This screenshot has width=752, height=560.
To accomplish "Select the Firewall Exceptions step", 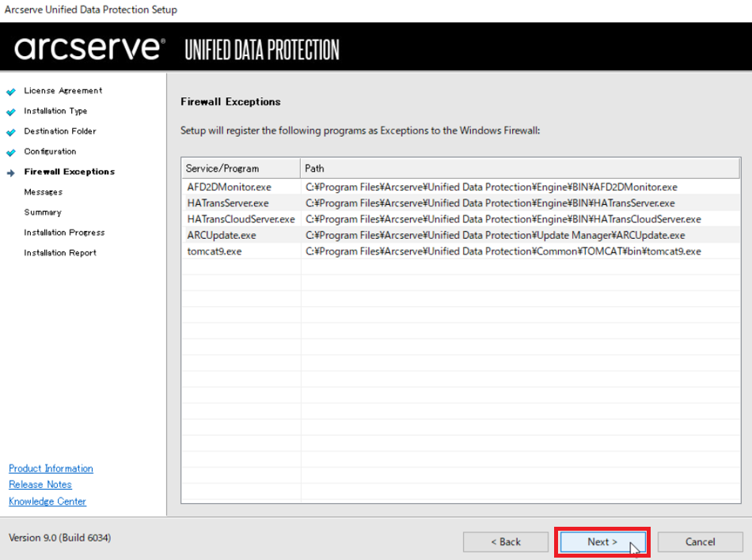I will (70, 172).
